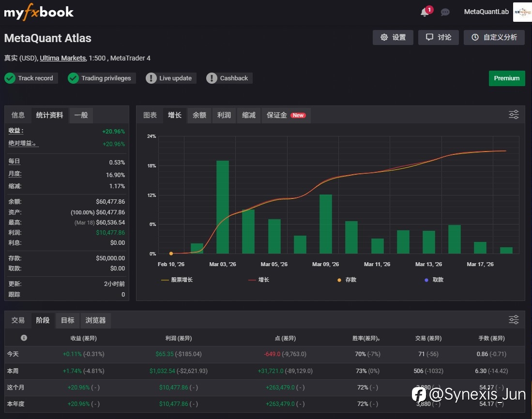532x419 pixels.
Task: Click the Track record green check icon
Action: [10, 78]
